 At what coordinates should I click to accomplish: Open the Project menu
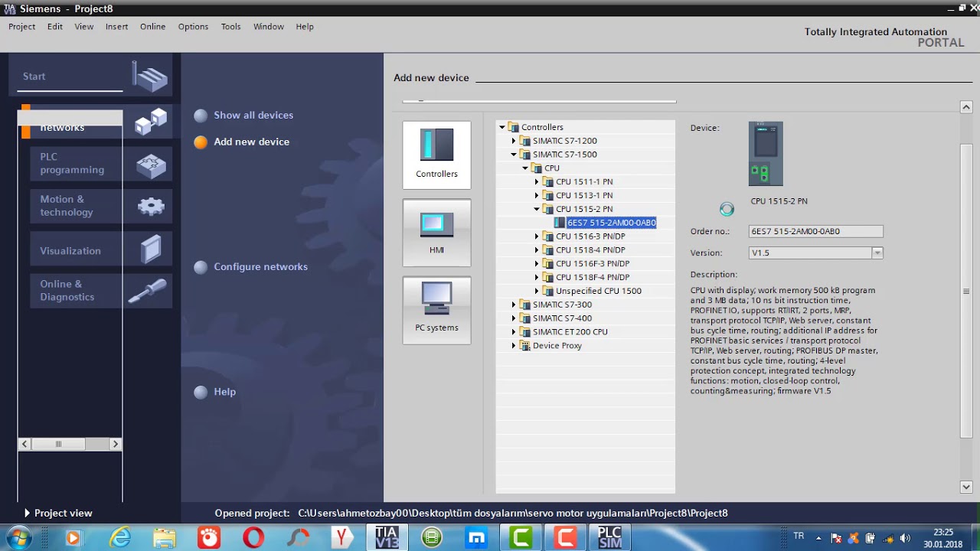(21, 27)
